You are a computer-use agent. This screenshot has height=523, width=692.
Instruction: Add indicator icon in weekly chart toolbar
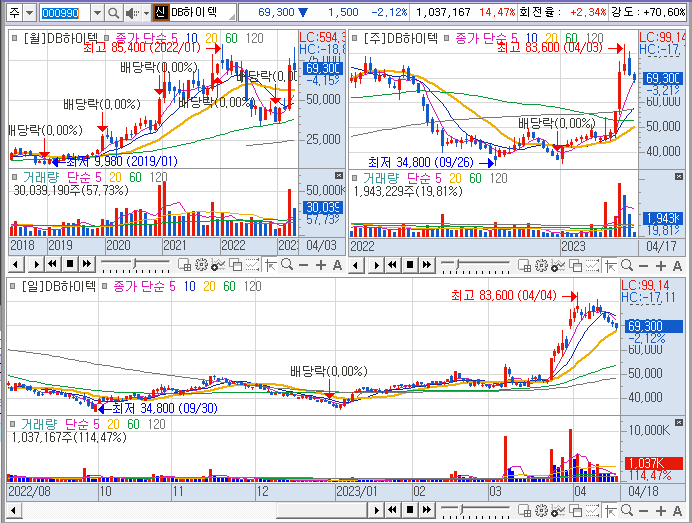(x=558, y=265)
